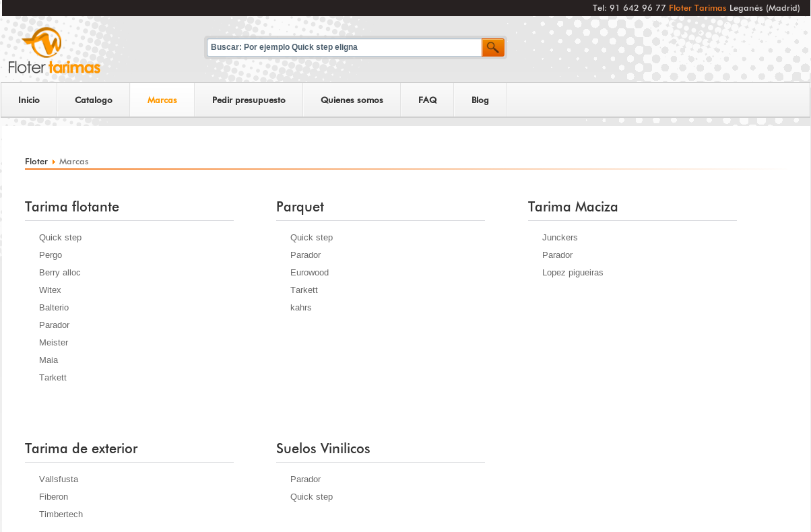
Task: Focus the Buscar search field
Action: click(344, 47)
